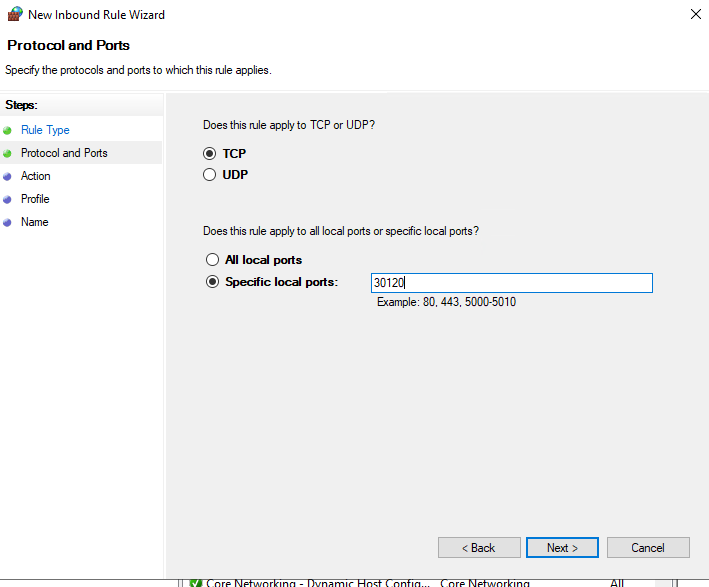This screenshot has width=709, height=587.
Task: Select the Name step in sidebar
Action: (34, 222)
